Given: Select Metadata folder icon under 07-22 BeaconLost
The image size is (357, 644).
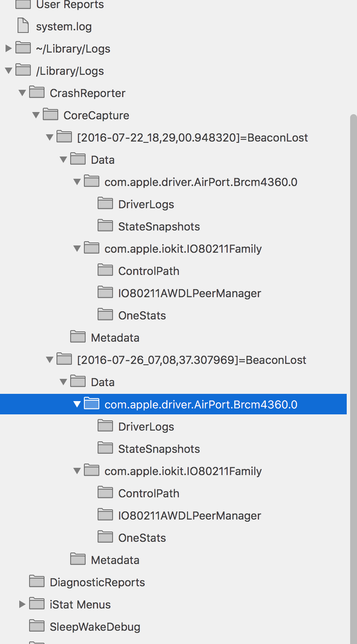Looking at the screenshot, I should [x=78, y=337].
